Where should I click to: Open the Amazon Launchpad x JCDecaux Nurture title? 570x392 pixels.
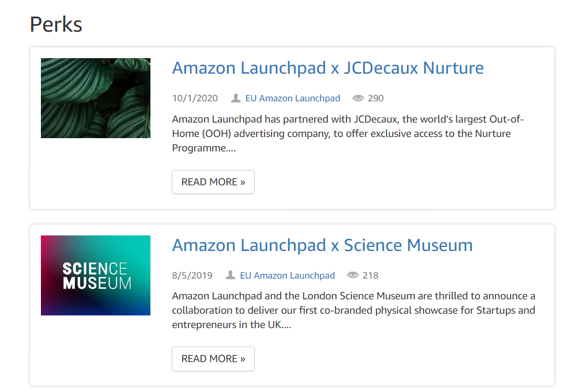pyautogui.click(x=327, y=68)
